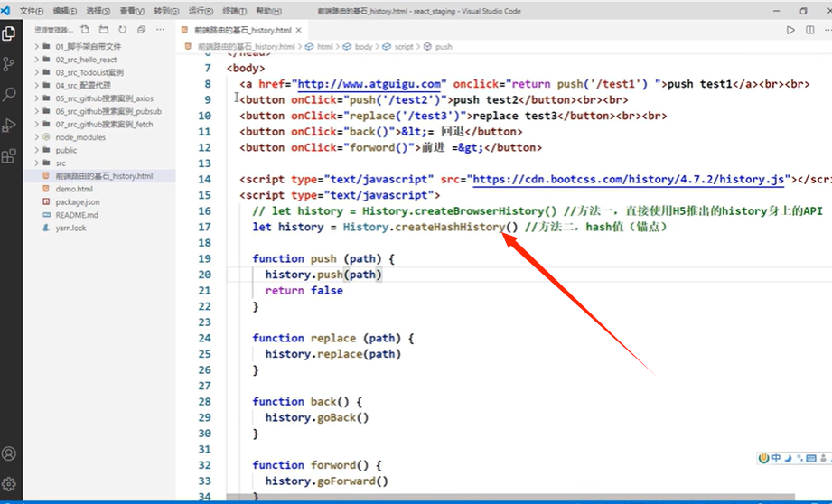Open the 查看(V) menu
The image size is (832, 504).
pos(132,11)
